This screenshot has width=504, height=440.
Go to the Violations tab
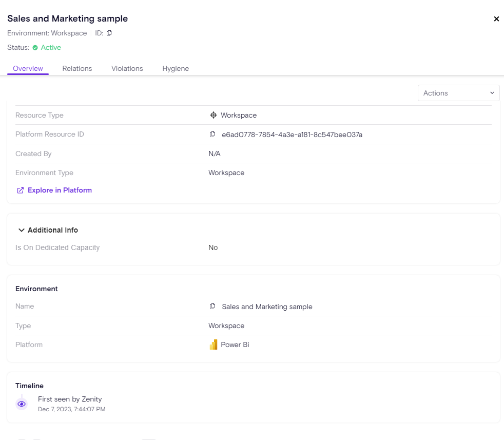[127, 68]
